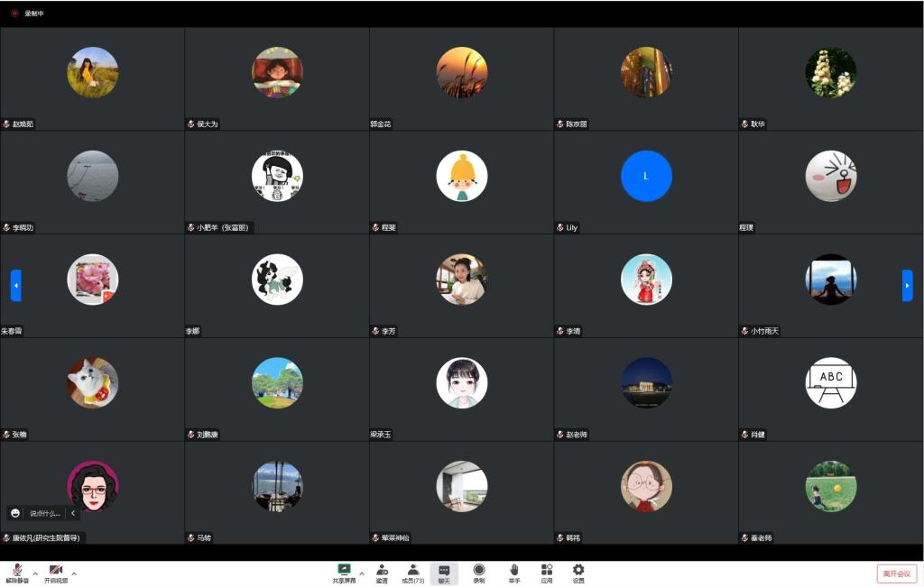This screenshot has width=924, height=587.
Task: Open the 聊天 chat panel
Action: 444,573
